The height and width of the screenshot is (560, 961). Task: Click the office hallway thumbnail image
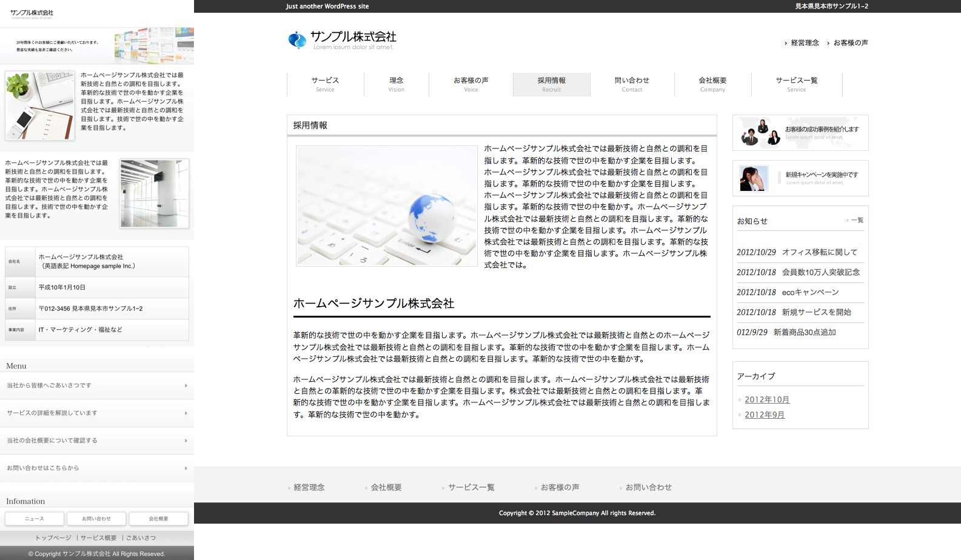coord(155,193)
